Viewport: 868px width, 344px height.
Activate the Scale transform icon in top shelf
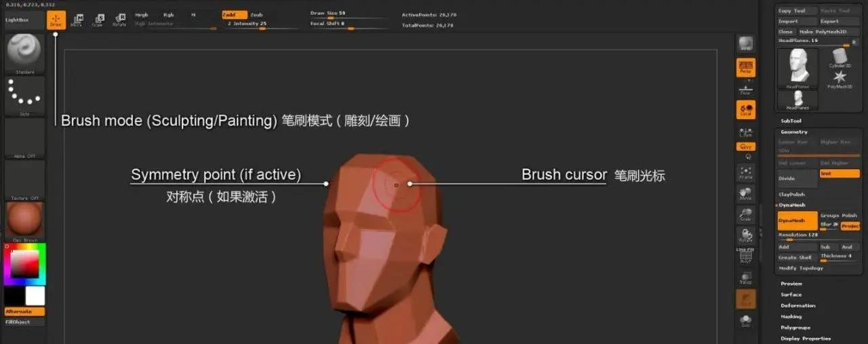(x=98, y=20)
